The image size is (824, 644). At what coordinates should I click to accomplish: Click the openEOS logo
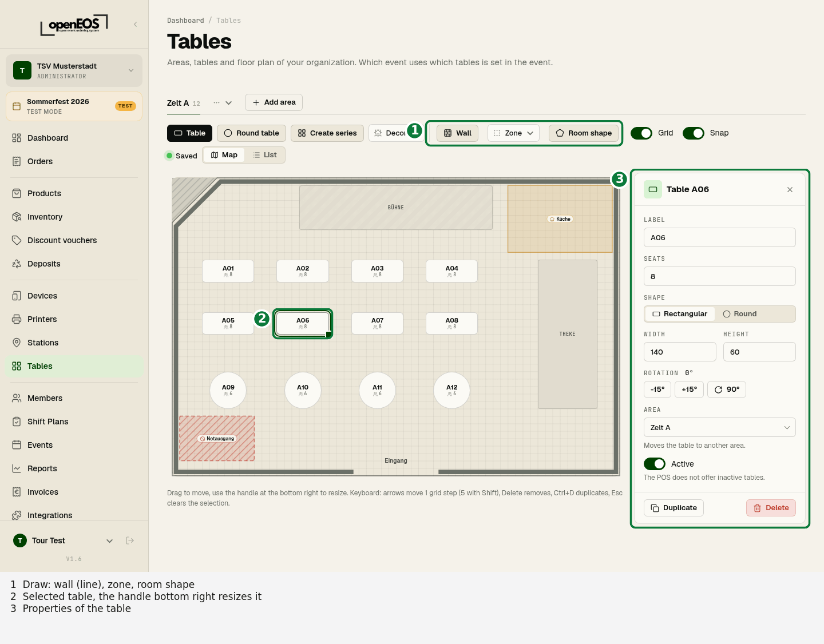click(74, 25)
